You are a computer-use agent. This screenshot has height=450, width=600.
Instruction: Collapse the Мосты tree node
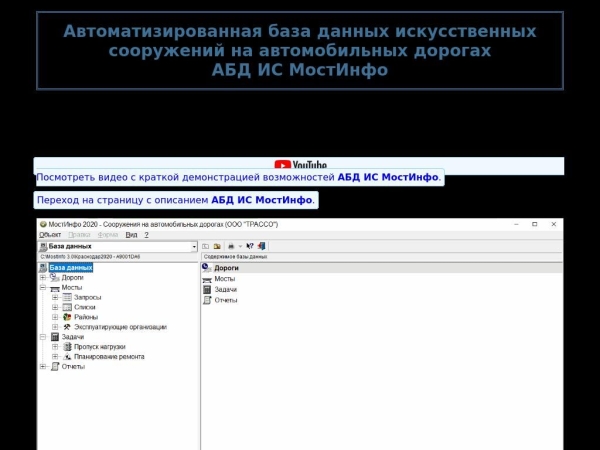pos(43,287)
